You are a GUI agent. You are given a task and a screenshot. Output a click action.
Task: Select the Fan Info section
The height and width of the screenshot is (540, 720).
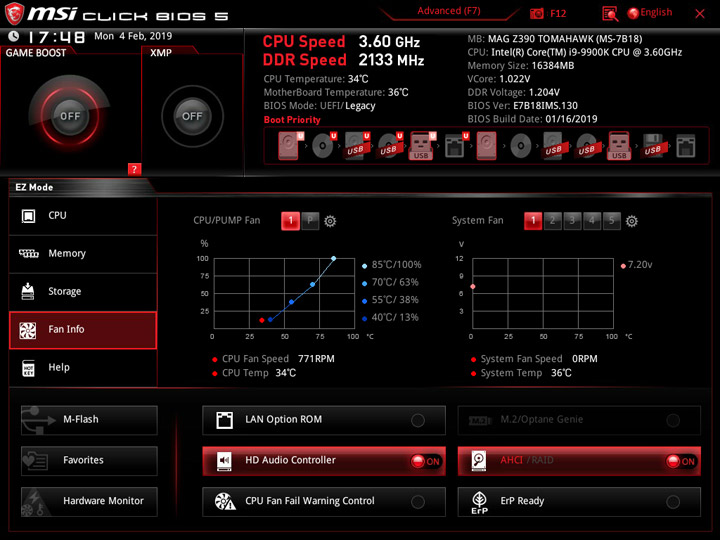coord(83,330)
